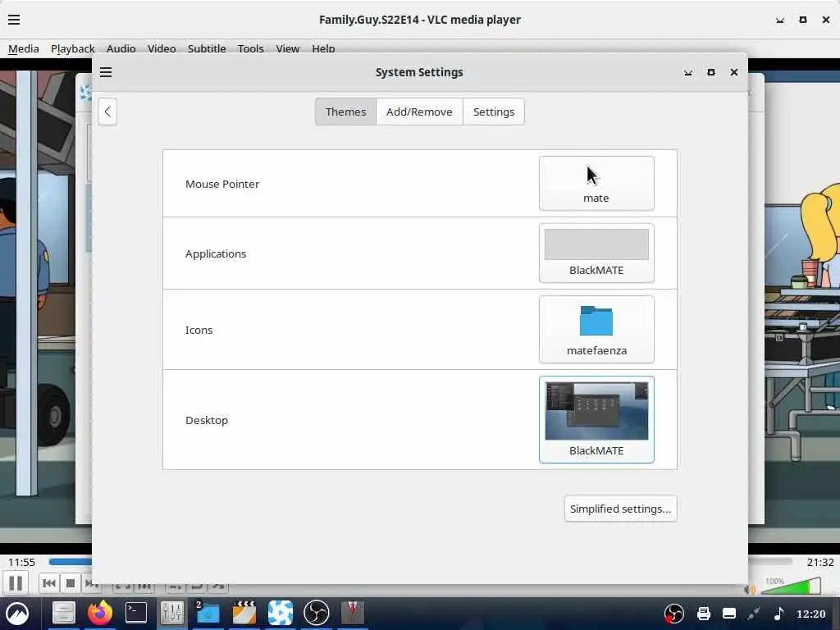The image size is (840, 630).
Task: Open the blue pinwheel app in taskbar
Action: (x=281, y=613)
